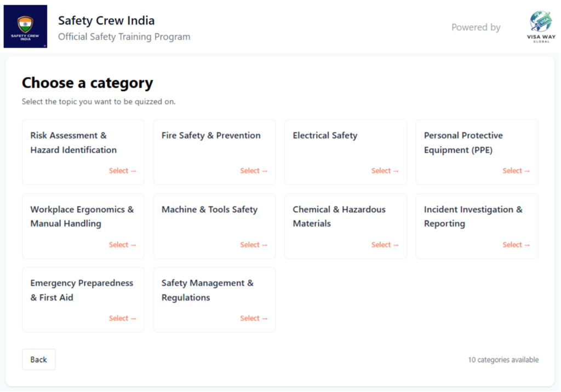Select the Machine & Tools Safety category
This screenshot has width=561, height=392.
click(x=214, y=226)
